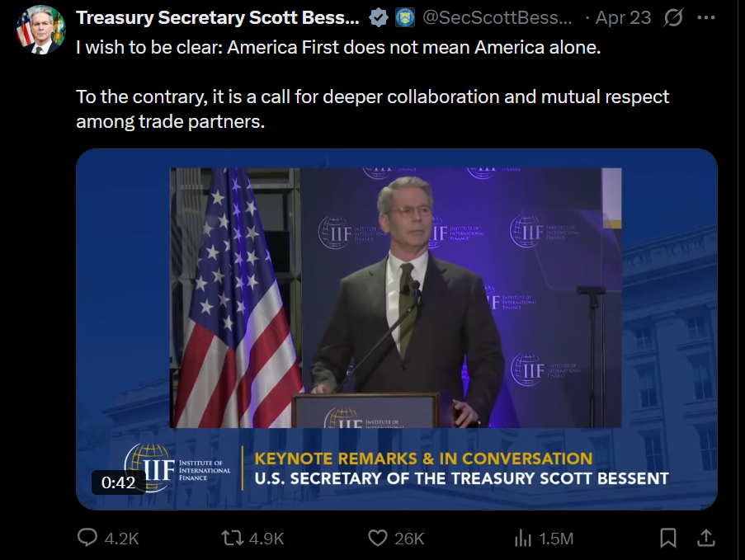
Task: Click the reply speech bubble icon
Action: pyautogui.click(x=87, y=538)
